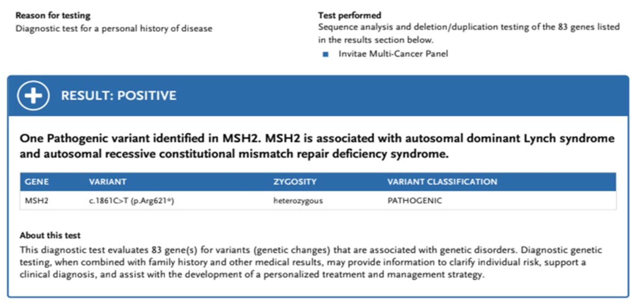Click the blue square bullet icon

point(325,54)
